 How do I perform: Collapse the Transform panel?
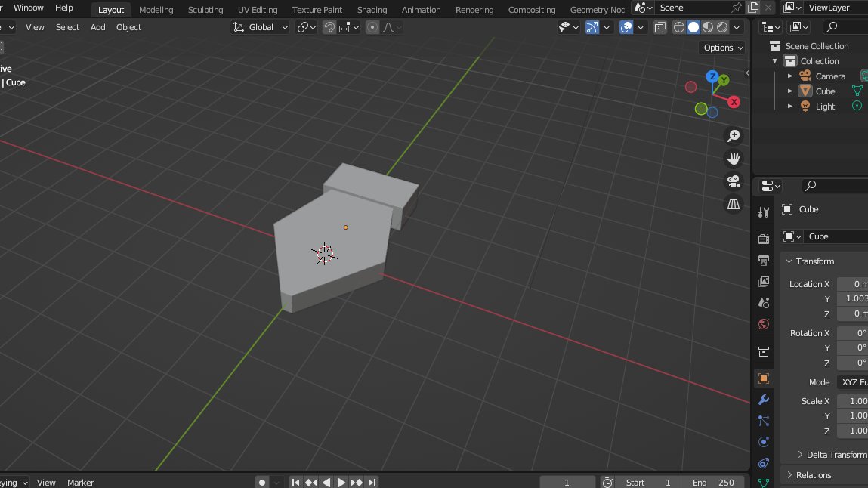pos(789,261)
